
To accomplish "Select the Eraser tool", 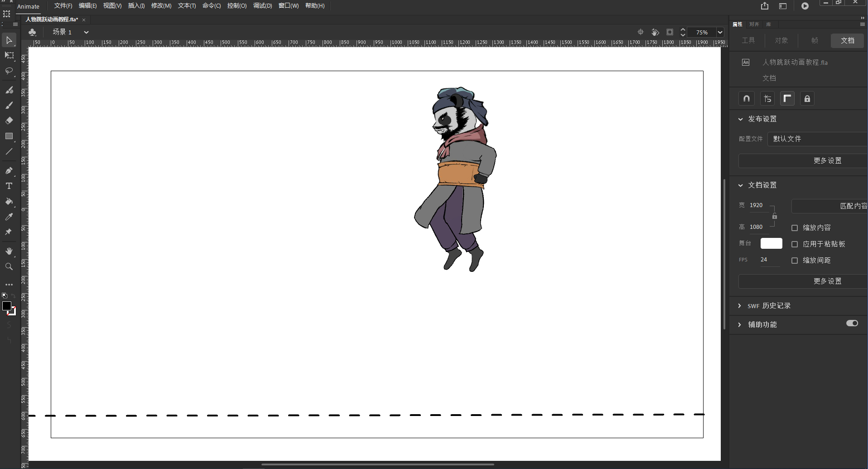I will click(9, 121).
